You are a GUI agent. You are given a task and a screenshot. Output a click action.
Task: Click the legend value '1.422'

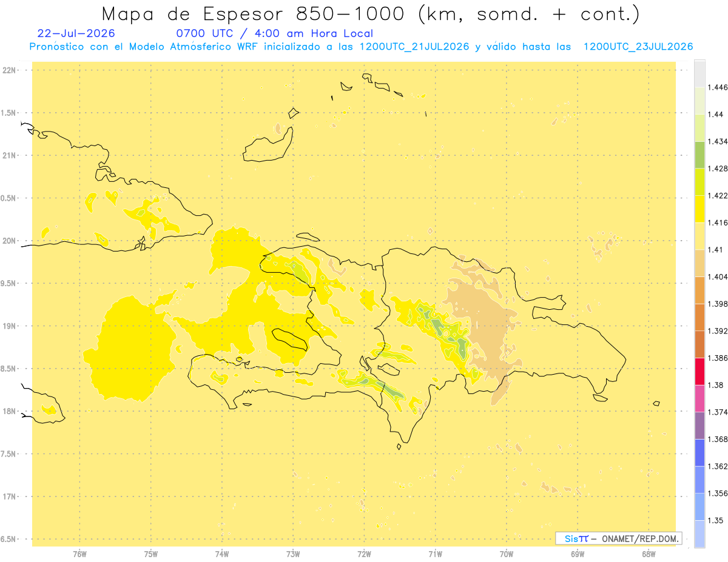pos(718,195)
